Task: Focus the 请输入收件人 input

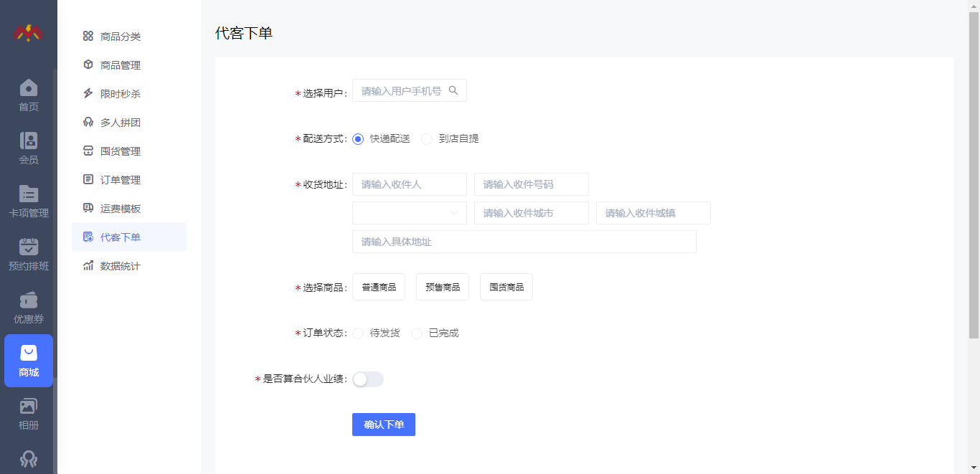Action: 410,184
